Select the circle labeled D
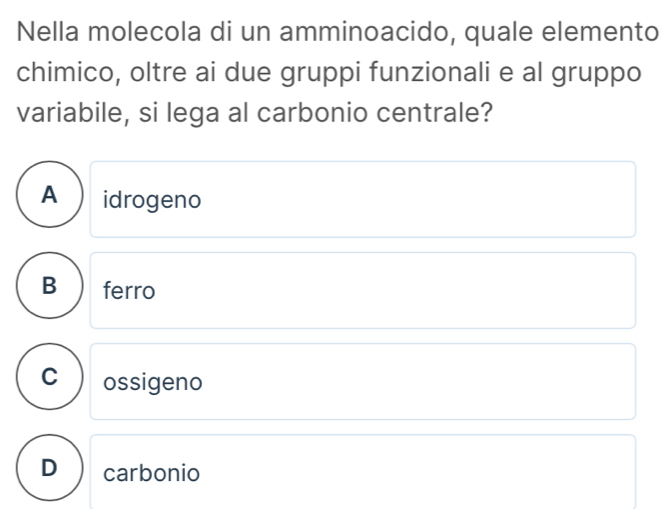The width and height of the screenshot is (669, 509). [48, 472]
